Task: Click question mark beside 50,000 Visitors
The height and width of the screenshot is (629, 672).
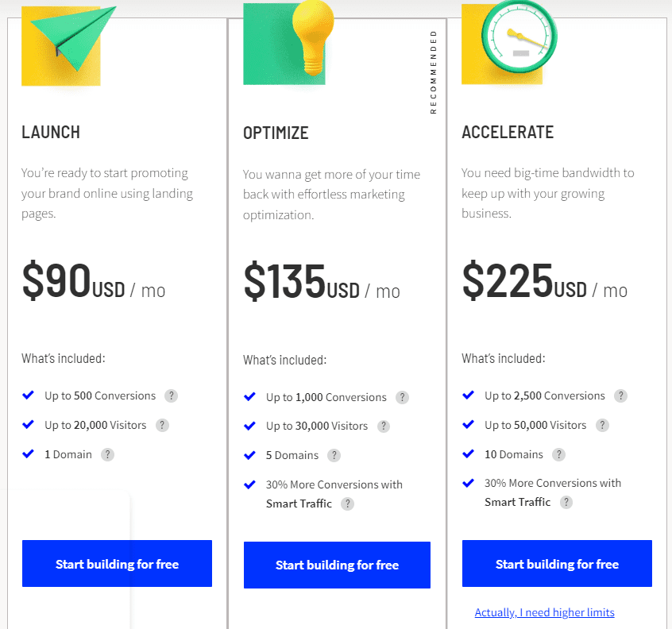Action: click(602, 425)
